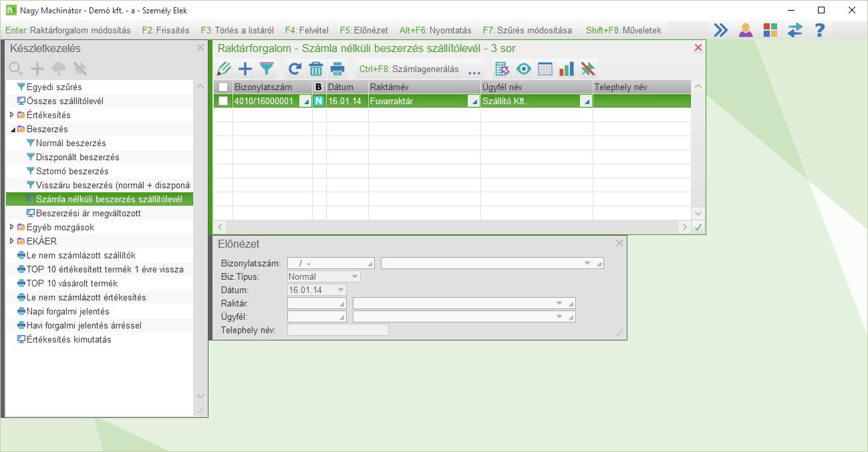Select Normál beszerzés filter

point(71,143)
